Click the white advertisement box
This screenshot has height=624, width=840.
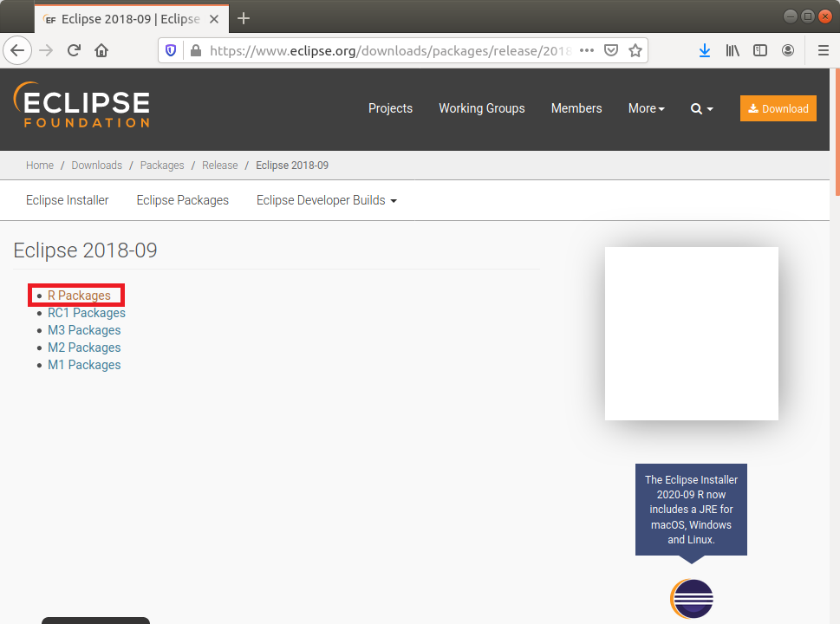point(691,333)
